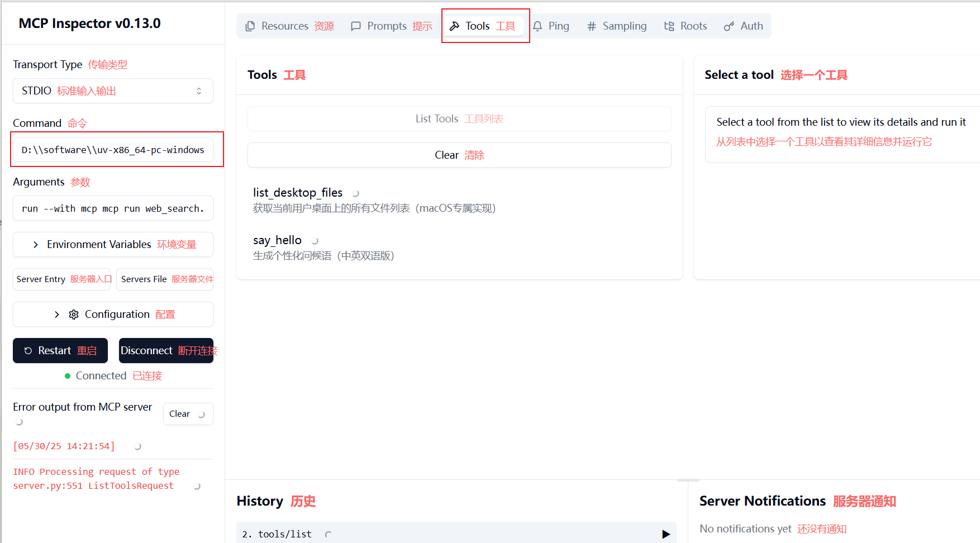Click the Prompts speech bubble icon
980x543 pixels.
[356, 26]
